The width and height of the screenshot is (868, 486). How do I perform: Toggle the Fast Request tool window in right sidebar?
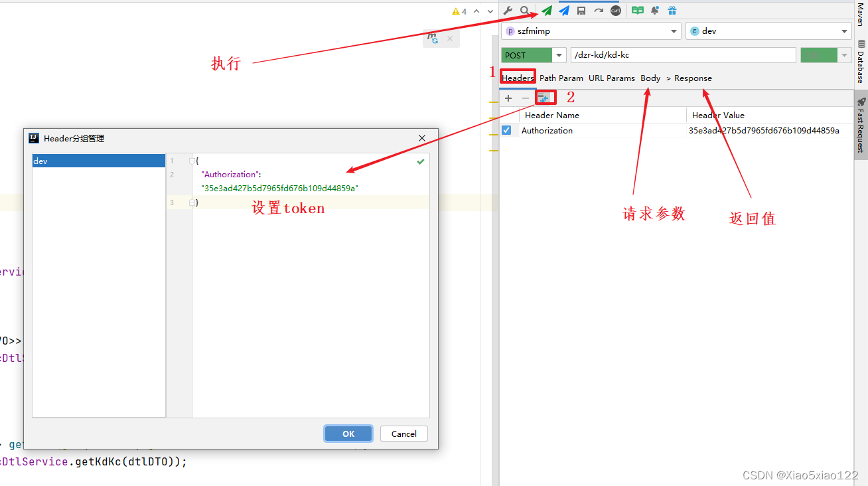pos(861,125)
